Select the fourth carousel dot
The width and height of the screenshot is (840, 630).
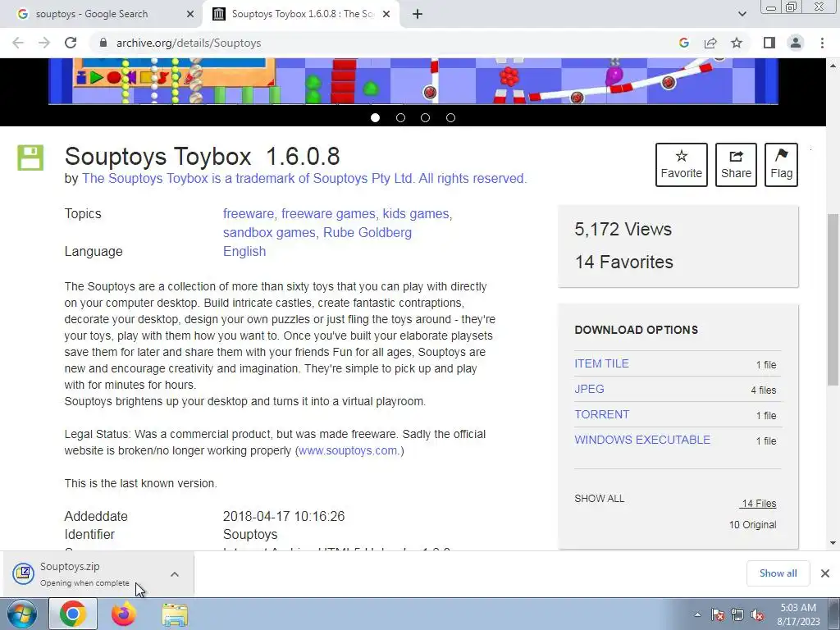[x=450, y=118]
